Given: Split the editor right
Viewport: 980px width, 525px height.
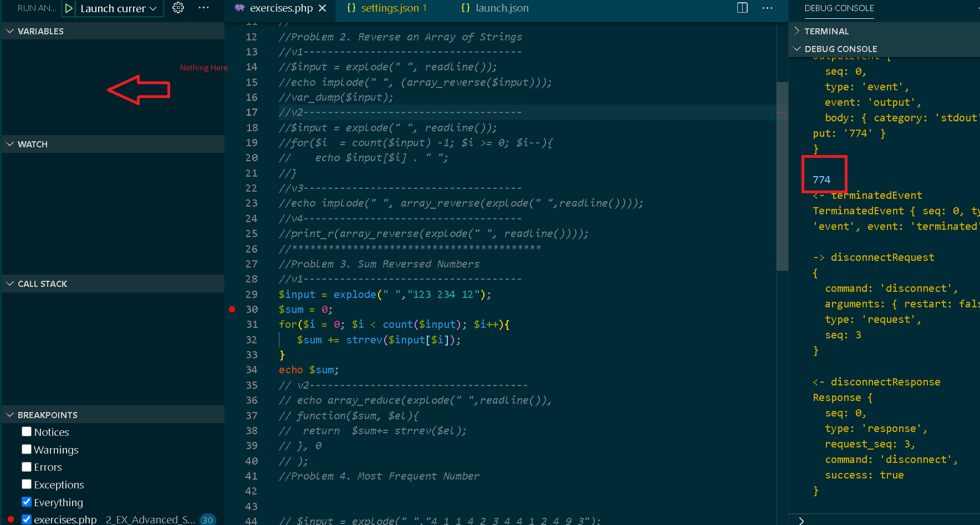Looking at the screenshot, I should (742, 8).
